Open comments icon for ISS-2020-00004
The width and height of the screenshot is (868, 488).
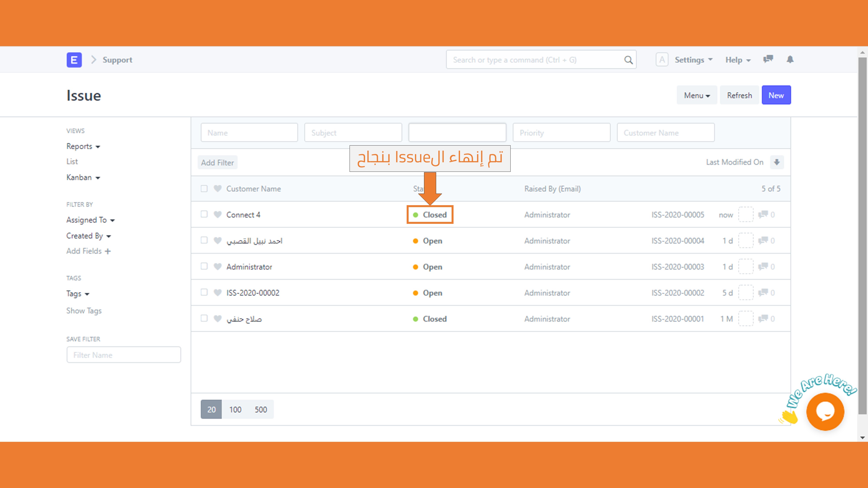[x=763, y=241]
